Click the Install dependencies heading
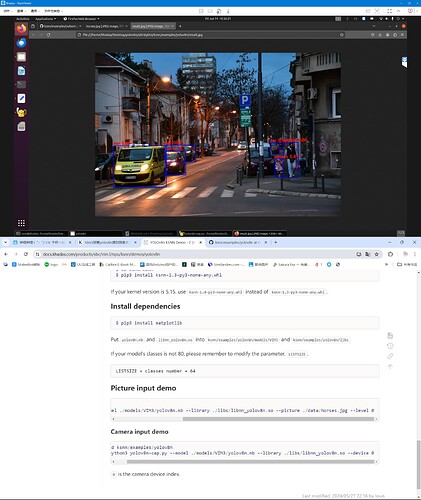 [x=145, y=306]
